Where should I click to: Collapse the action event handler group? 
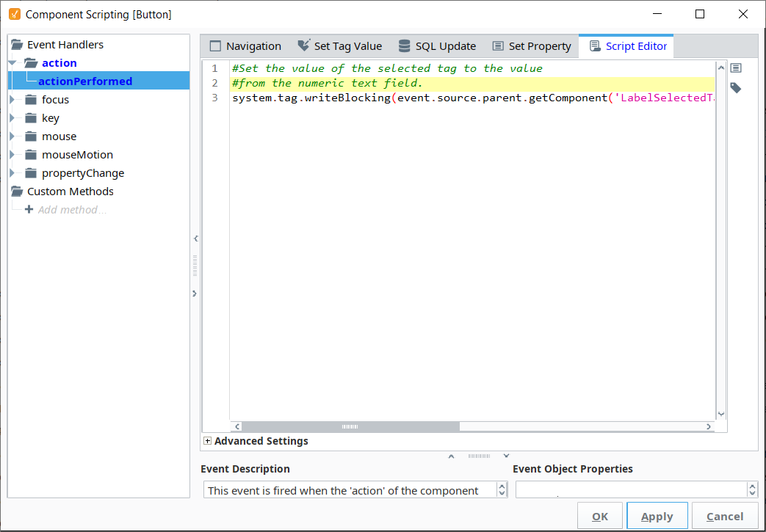12,63
